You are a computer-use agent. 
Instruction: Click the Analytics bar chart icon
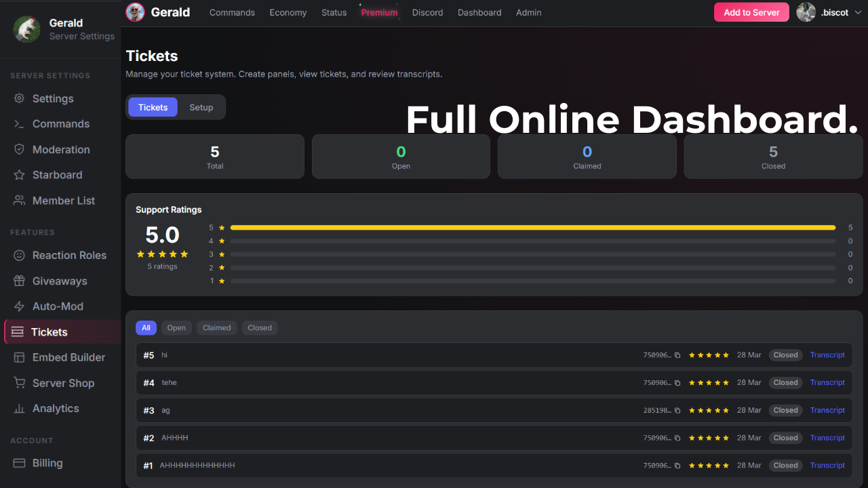point(20,409)
